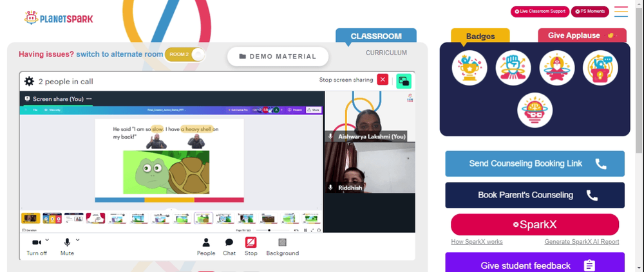Select red curtain slide thumbnail
The height and width of the screenshot is (272, 644).
click(95, 218)
